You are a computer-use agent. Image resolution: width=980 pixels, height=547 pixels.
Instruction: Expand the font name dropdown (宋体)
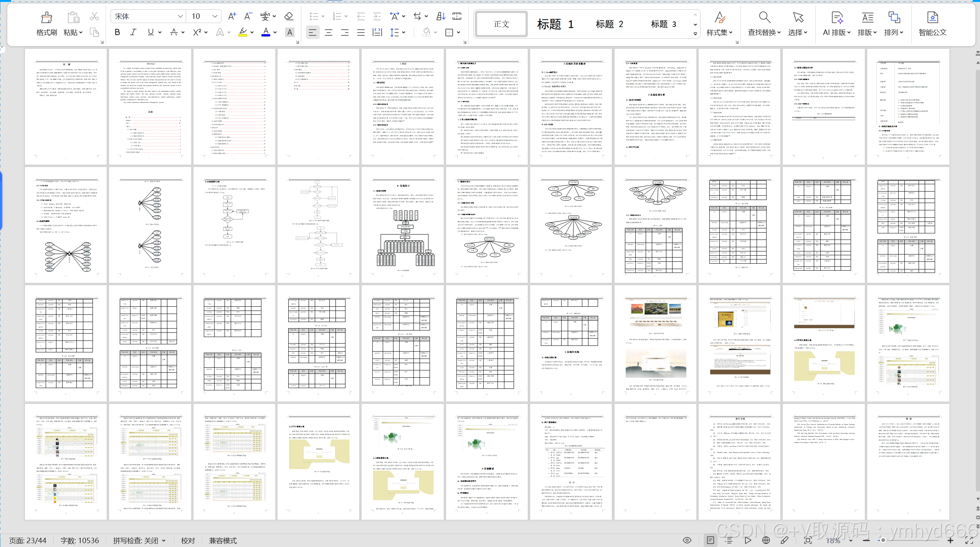click(x=180, y=16)
